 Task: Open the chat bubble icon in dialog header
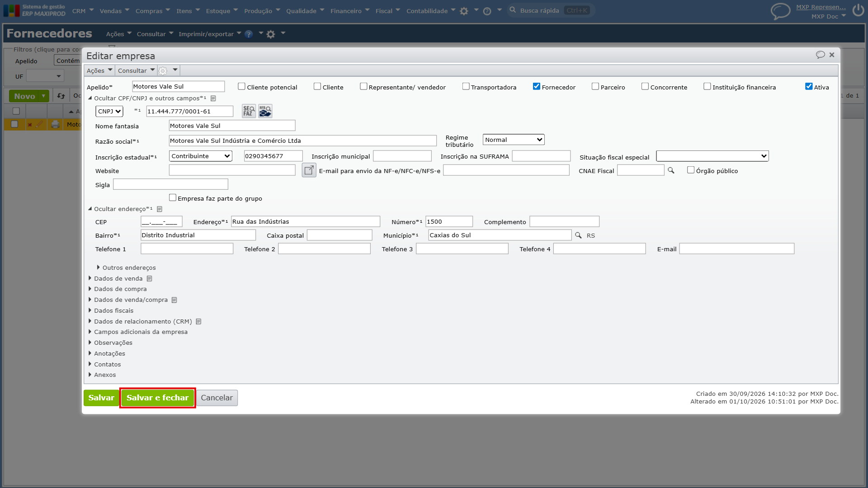pos(820,55)
